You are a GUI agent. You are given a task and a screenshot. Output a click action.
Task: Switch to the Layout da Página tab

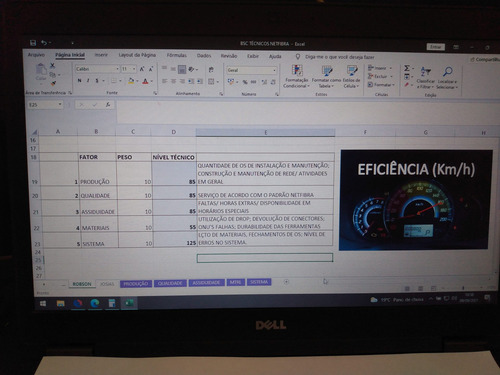pos(137,55)
